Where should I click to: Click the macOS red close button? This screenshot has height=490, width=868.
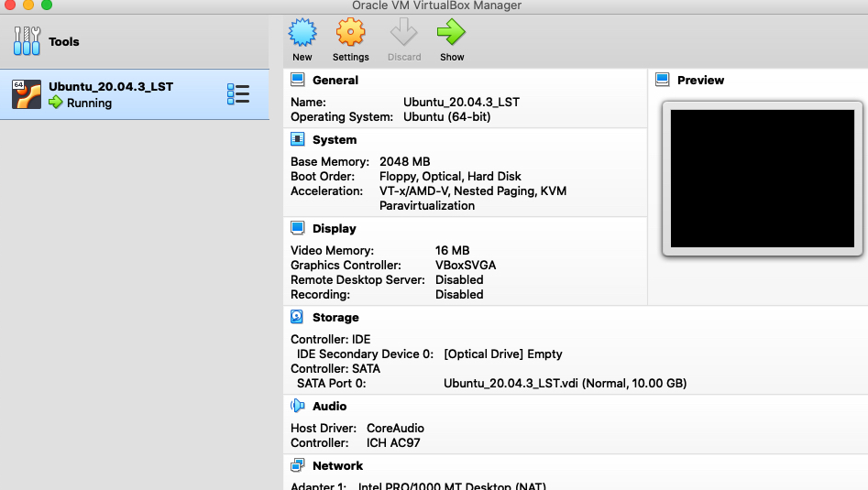pyautogui.click(x=9, y=5)
